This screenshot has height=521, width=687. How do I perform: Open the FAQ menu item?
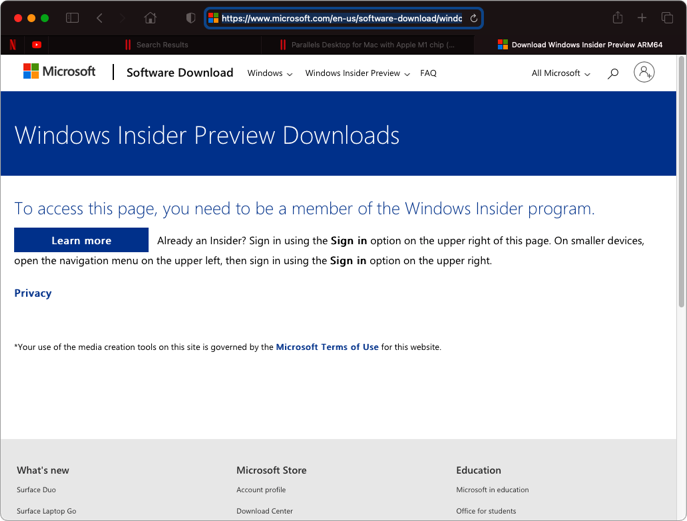pyautogui.click(x=428, y=73)
